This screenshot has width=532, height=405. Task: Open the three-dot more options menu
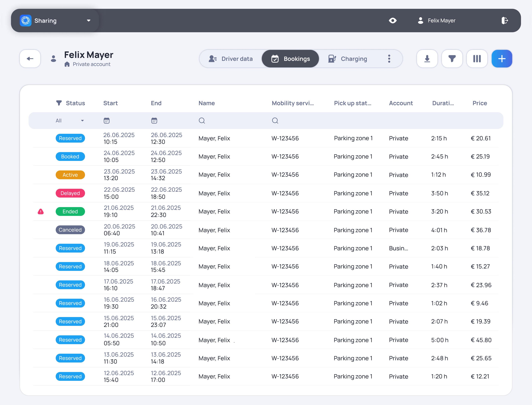[389, 59]
